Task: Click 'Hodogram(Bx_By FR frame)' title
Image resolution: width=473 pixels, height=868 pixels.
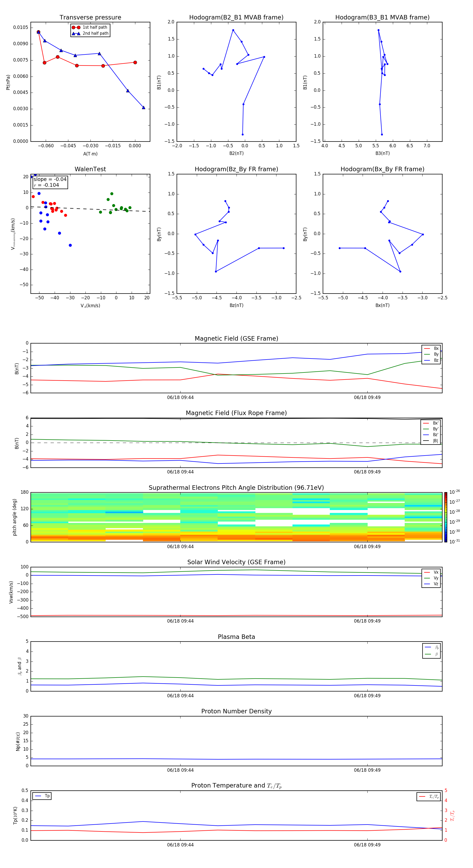Action: coord(382,169)
